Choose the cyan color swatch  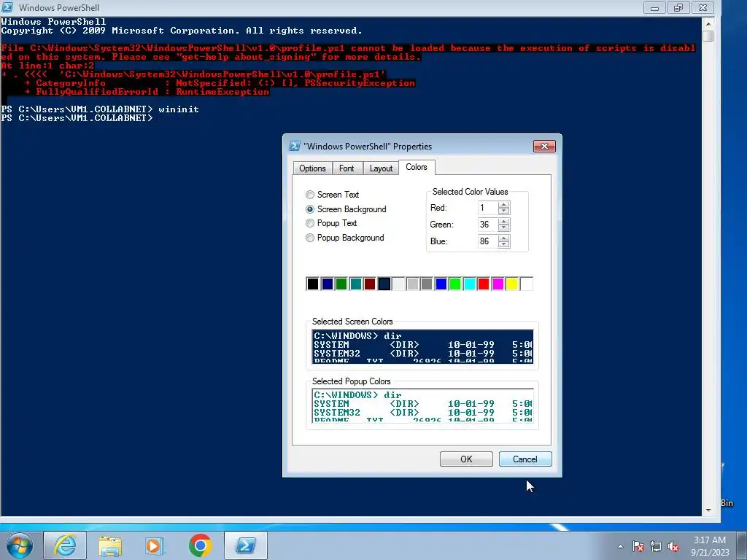pos(470,284)
